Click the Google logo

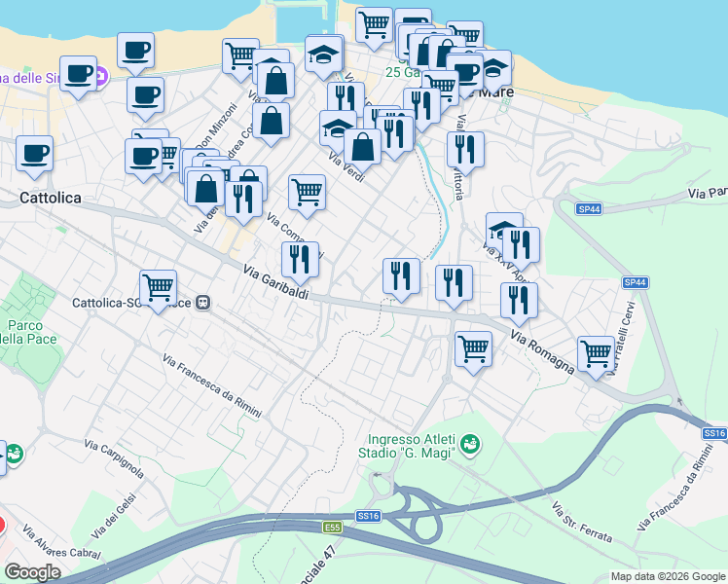tap(32, 572)
